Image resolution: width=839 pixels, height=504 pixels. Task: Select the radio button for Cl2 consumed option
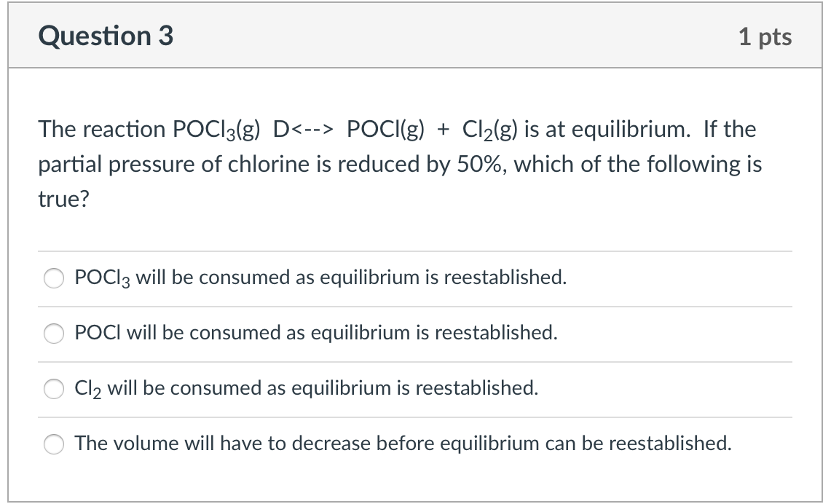point(53,388)
